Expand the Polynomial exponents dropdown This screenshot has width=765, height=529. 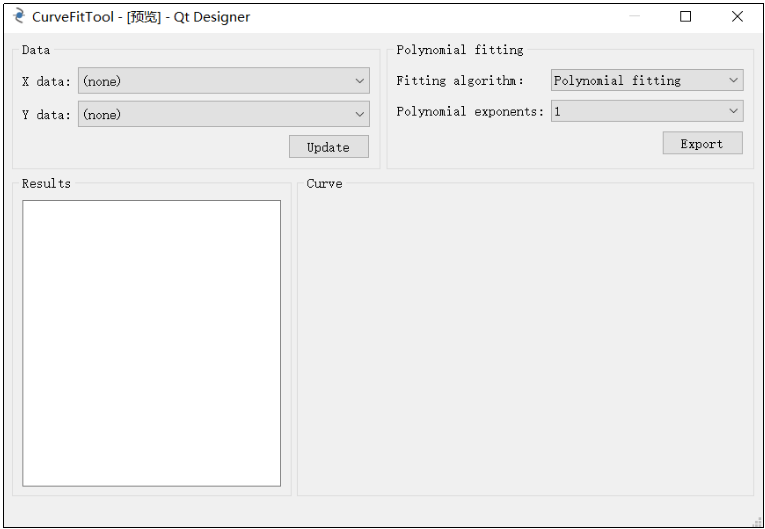pyautogui.click(x=646, y=112)
